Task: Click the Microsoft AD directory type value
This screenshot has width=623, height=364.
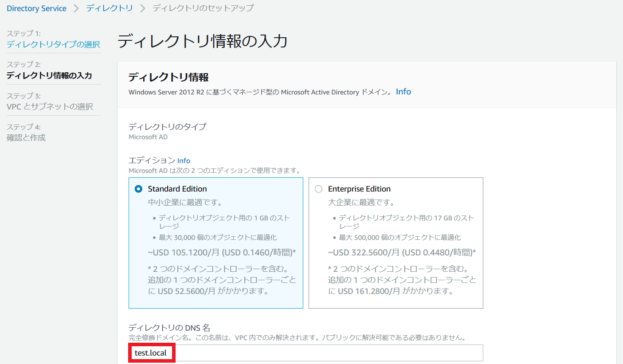Action: coord(148,137)
